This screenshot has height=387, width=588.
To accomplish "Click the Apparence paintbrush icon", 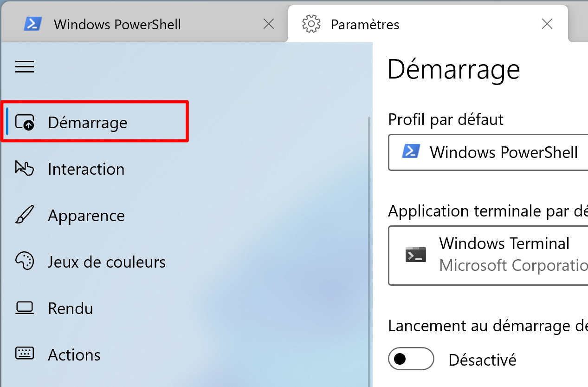I will coord(25,215).
